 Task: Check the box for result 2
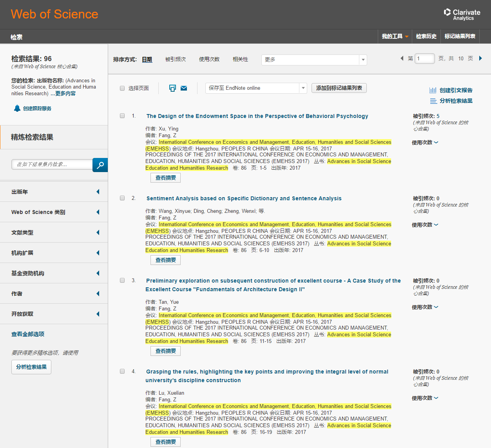pyautogui.click(x=122, y=198)
